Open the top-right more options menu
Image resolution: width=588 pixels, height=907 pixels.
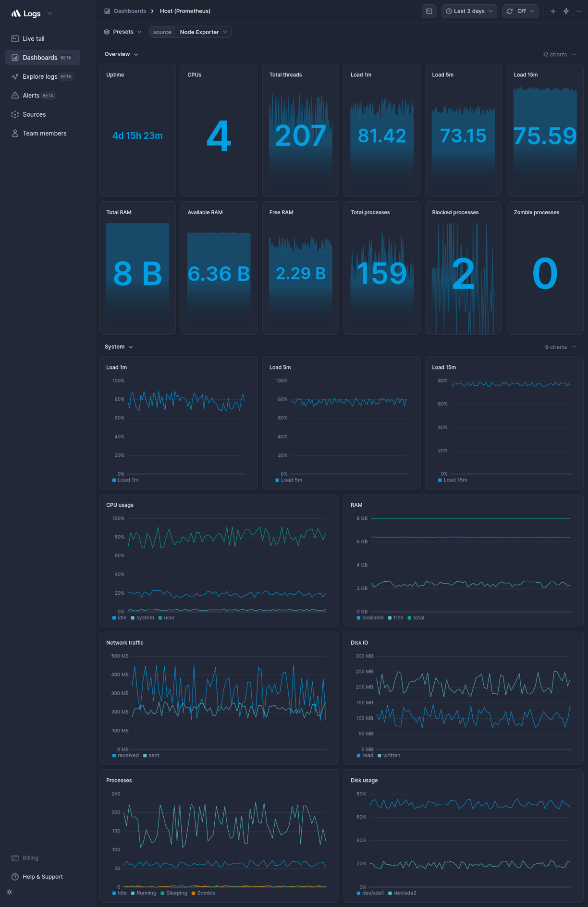tap(579, 11)
